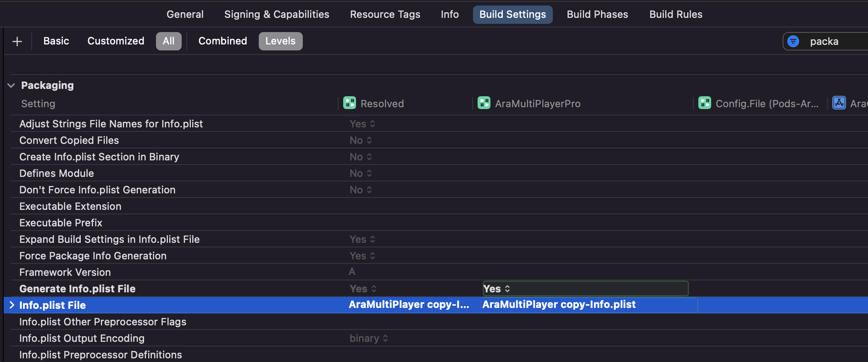This screenshot has width=868, height=362.
Task: Click the Setting column header
Action: (38, 104)
